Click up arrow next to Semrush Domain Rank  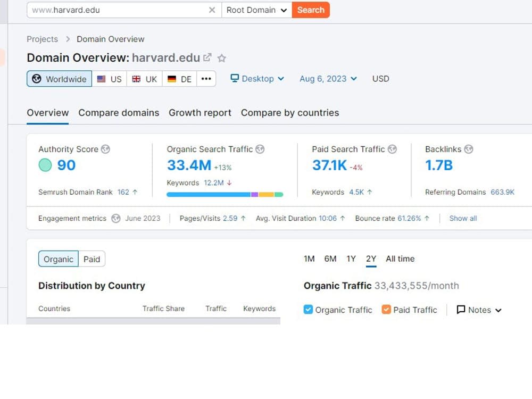click(x=135, y=192)
